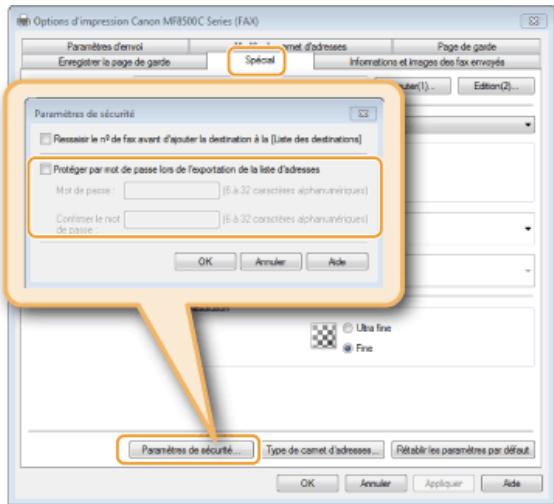
Task: Click Rétablir les paramètres par défaut
Action: (x=462, y=450)
